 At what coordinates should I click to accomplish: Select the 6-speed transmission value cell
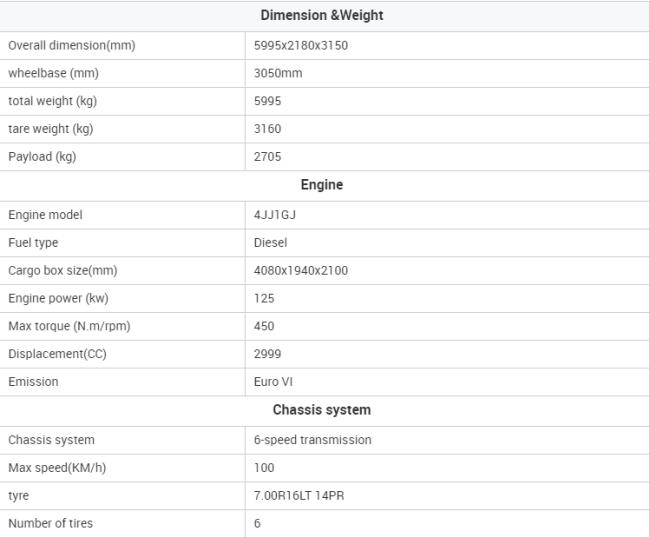pos(446,440)
